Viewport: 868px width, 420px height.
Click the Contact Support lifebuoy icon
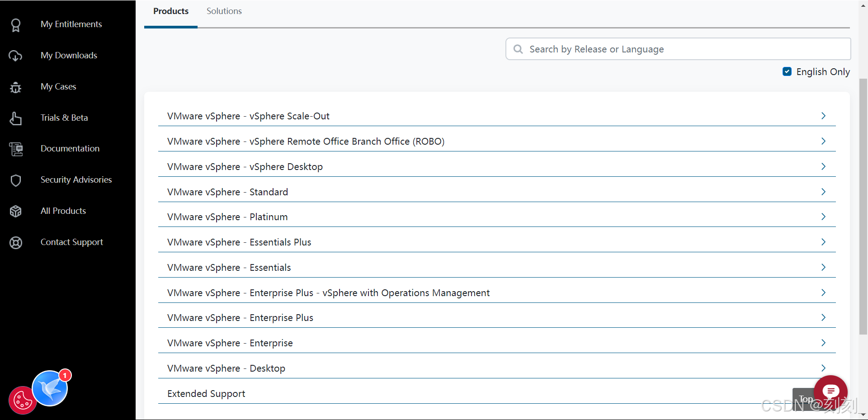pyautogui.click(x=16, y=243)
